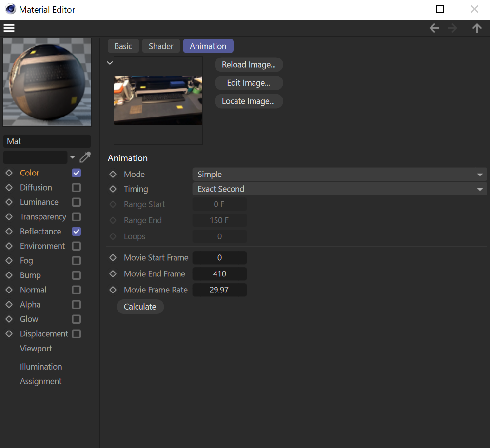This screenshot has width=490, height=448.
Task: Disable the Color channel checkbox
Action: click(x=77, y=173)
